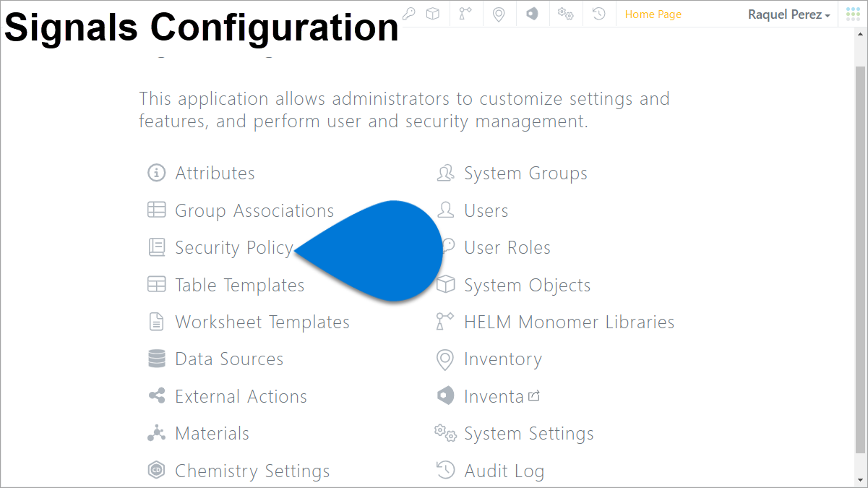The height and width of the screenshot is (488, 868).
Task: Click the share icon beside External Actions
Action: 156,396
